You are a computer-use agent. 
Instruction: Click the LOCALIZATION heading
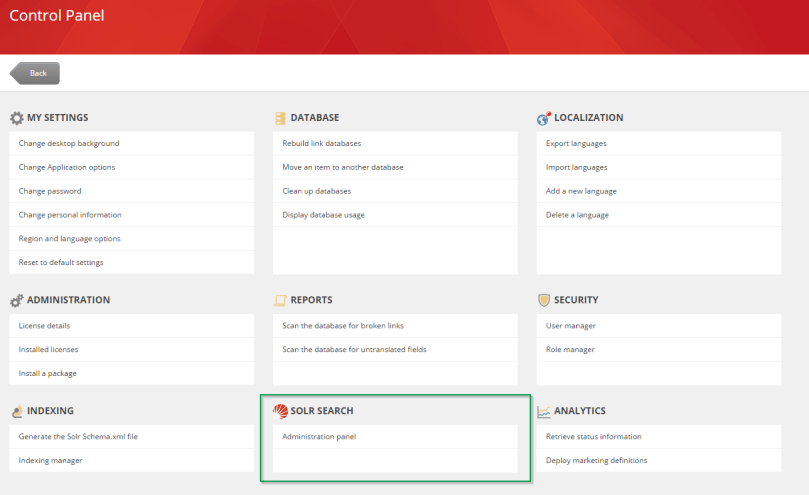coord(589,118)
